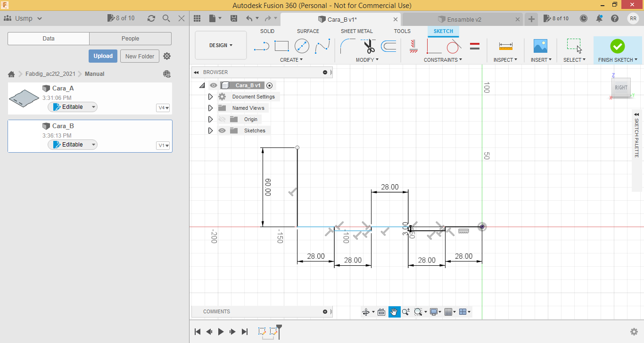Click the Save icon
The image size is (644, 343).
tap(234, 18)
